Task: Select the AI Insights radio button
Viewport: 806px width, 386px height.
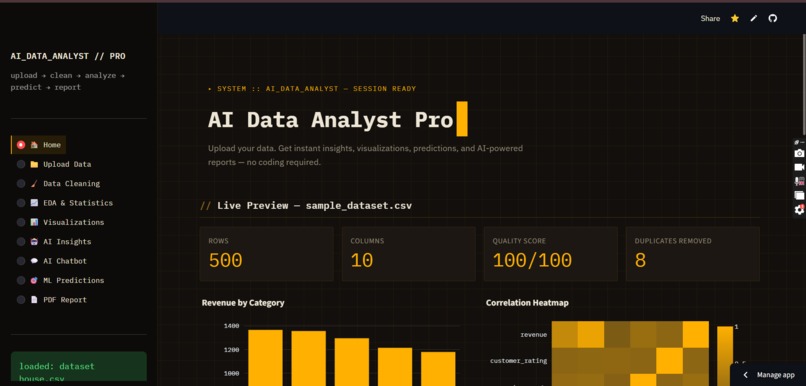Action: [x=21, y=242]
